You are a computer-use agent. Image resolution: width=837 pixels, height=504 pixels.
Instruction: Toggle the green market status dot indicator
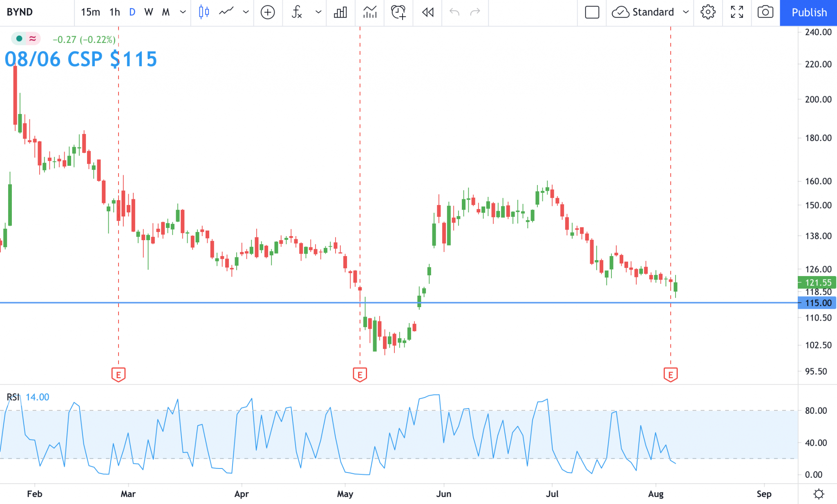pyautogui.click(x=19, y=39)
